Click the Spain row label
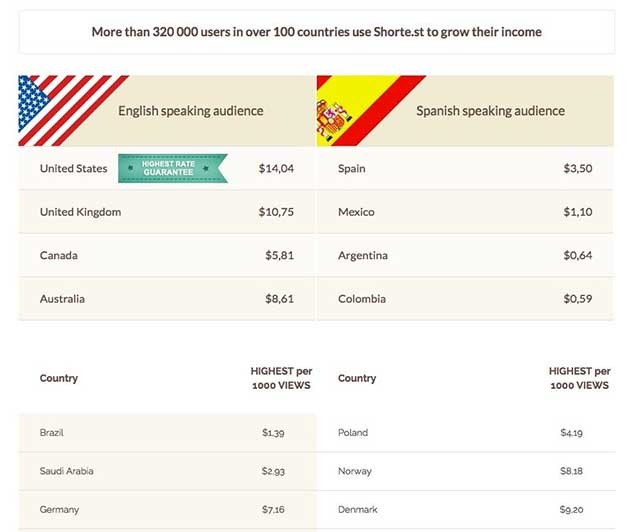 tap(352, 169)
